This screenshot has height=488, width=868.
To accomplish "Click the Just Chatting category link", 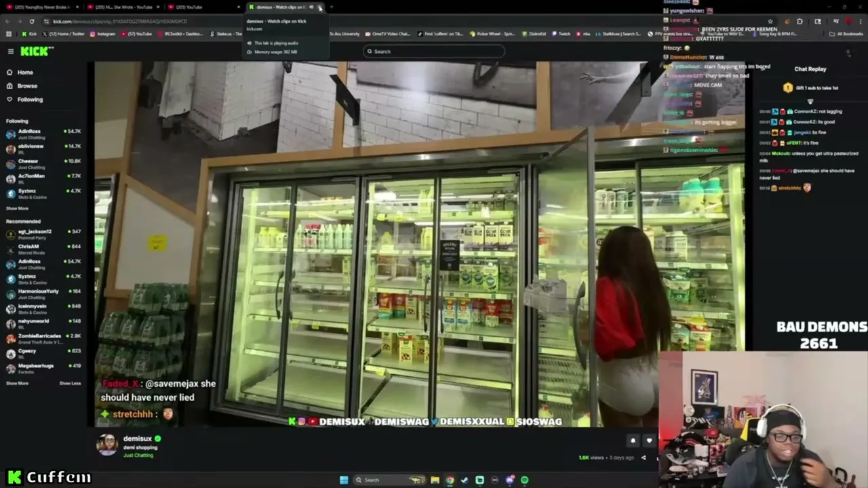I will 138,455.
